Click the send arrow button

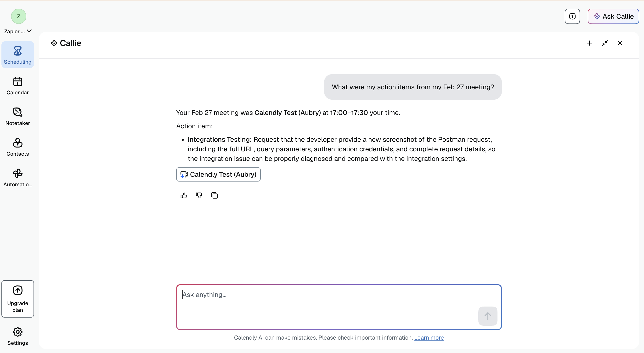click(488, 316)
